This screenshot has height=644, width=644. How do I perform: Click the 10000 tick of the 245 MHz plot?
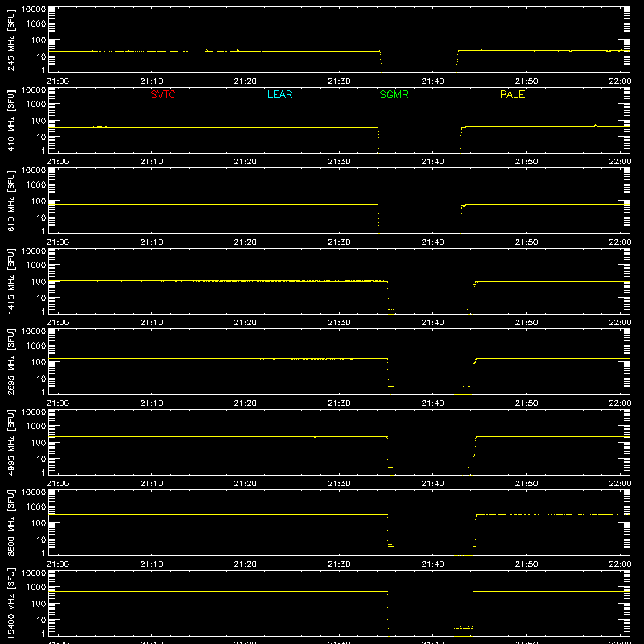(x=34, y=10)
